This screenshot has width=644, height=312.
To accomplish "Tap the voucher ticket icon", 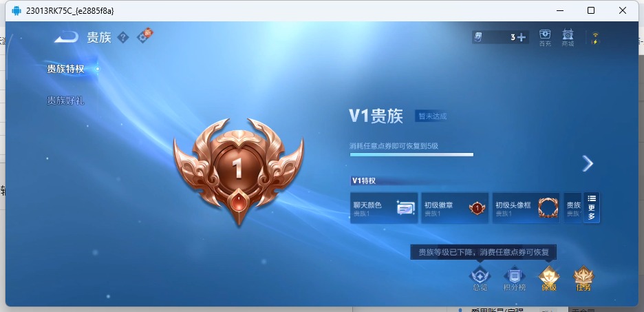I will coord(478,37).
